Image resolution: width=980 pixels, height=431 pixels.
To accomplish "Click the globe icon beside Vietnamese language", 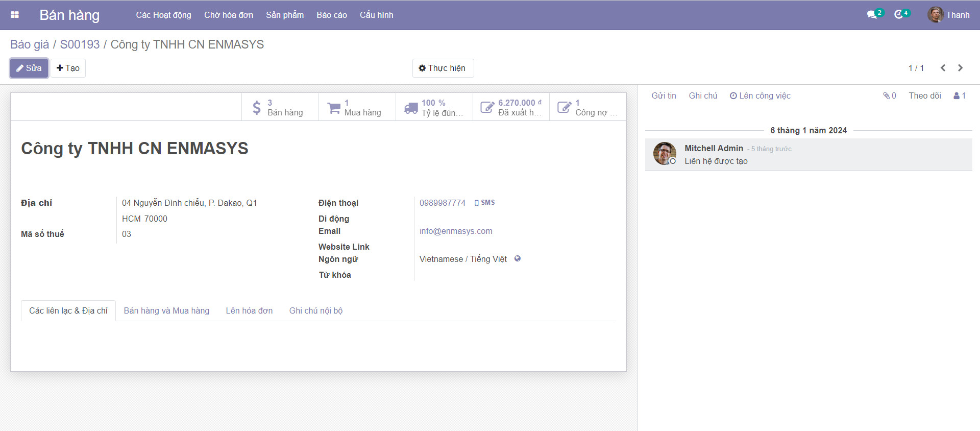I will [x=518, y=259].
